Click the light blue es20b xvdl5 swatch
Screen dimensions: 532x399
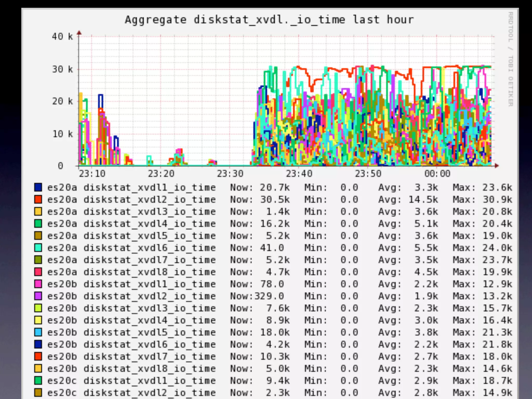pos(38,332)
